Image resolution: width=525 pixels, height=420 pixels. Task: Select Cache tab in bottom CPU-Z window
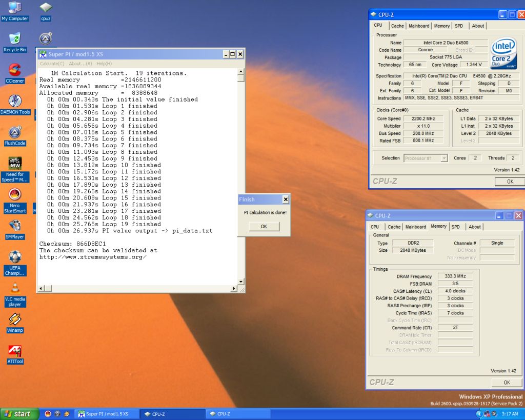point(394,227)
